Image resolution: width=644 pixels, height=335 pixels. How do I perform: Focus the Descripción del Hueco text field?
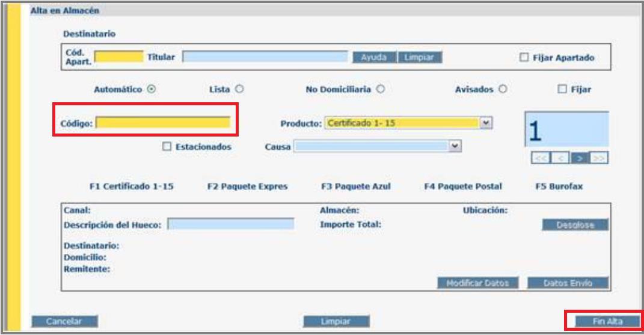(230, 224)
